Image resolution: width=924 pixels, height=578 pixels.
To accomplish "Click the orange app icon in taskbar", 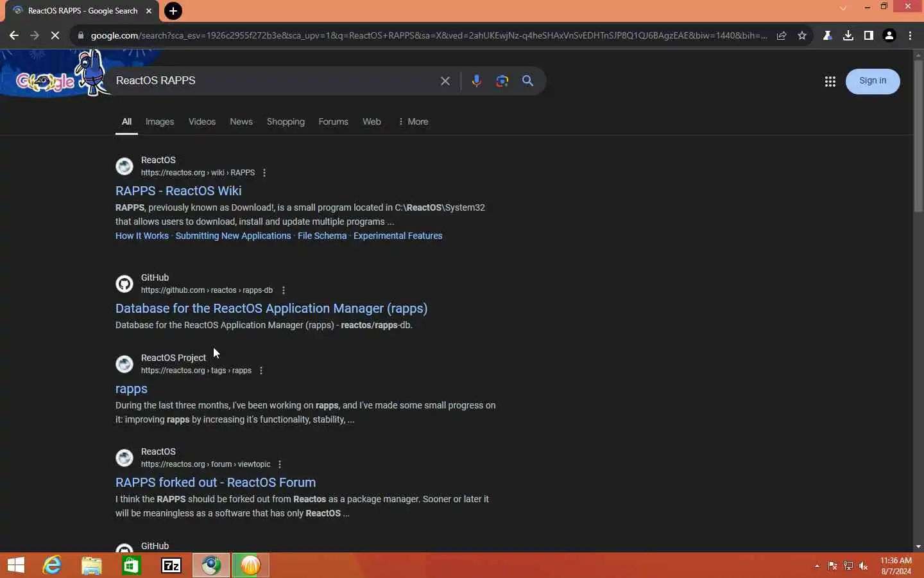I will pyautogui.click(x=251, y=565).
